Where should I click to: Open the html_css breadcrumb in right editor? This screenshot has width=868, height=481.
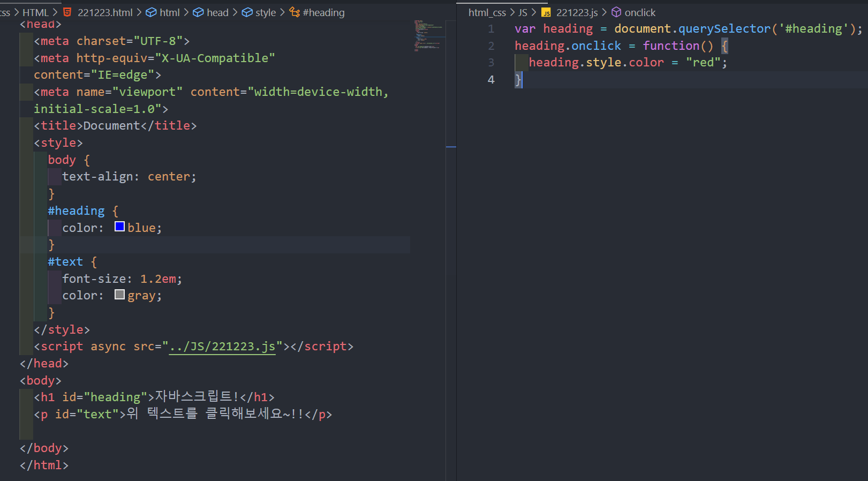coord(487,12)
